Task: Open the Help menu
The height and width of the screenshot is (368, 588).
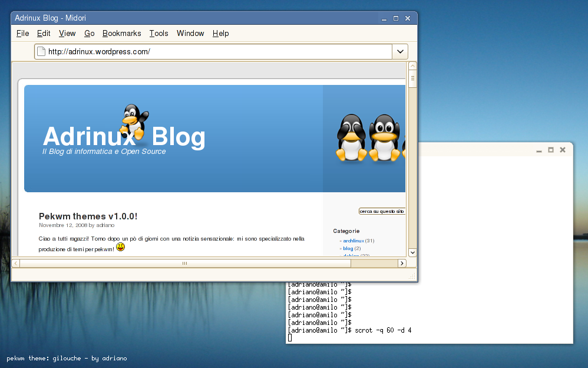Action: pos(220,34)
